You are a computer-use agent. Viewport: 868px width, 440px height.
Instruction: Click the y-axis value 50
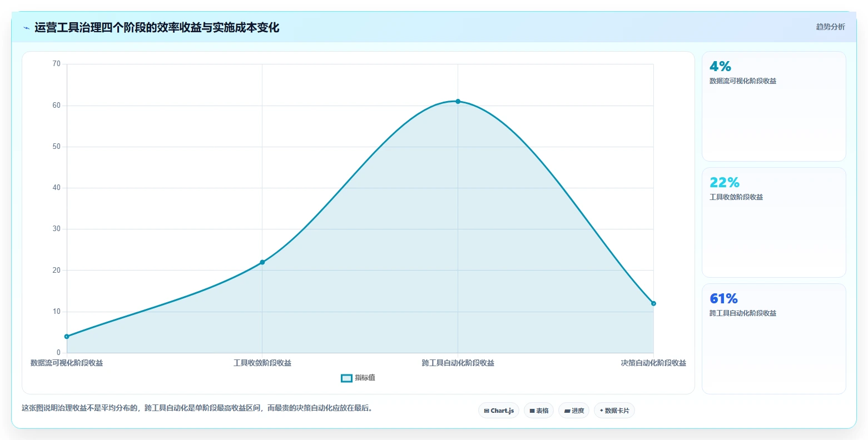57,147
